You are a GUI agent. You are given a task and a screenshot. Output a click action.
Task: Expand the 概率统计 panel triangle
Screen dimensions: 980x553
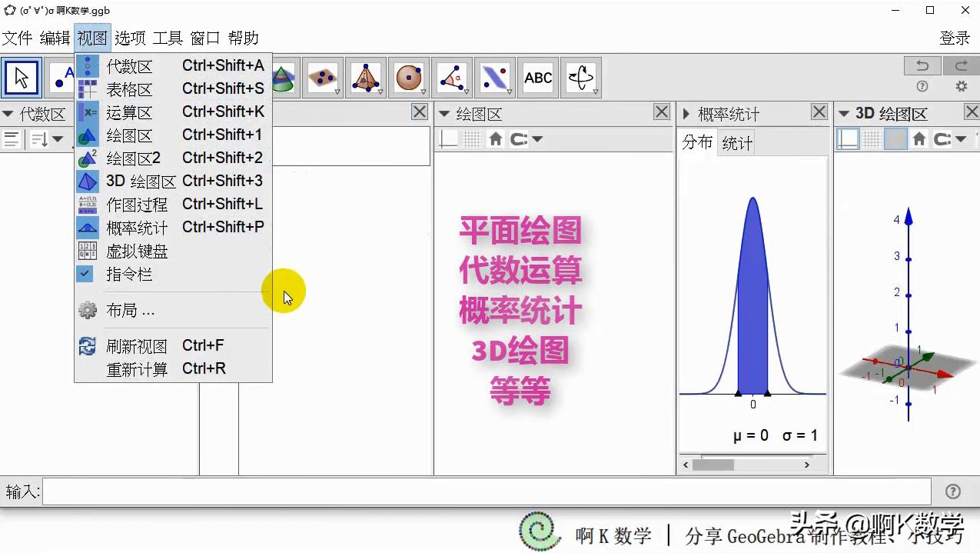(x=686, y=114)
